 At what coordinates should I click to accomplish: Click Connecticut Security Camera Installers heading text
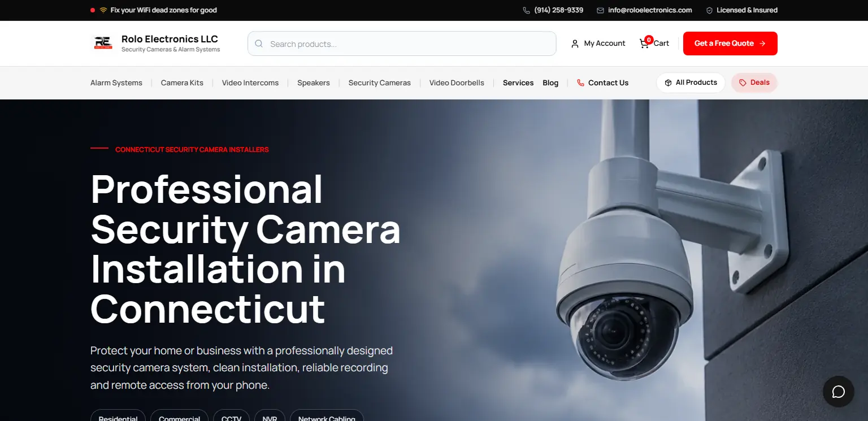(x=192, y=150)
